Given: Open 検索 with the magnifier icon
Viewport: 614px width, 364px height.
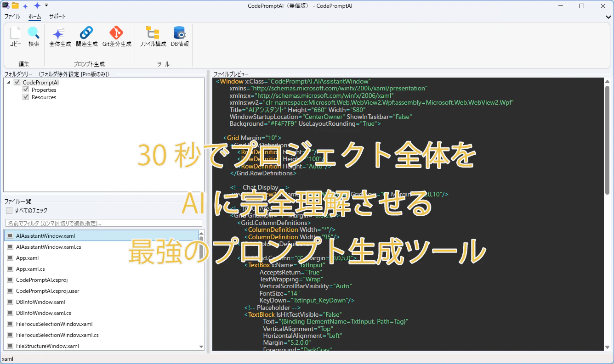Looking at the screenshot, I should (34, 33).
